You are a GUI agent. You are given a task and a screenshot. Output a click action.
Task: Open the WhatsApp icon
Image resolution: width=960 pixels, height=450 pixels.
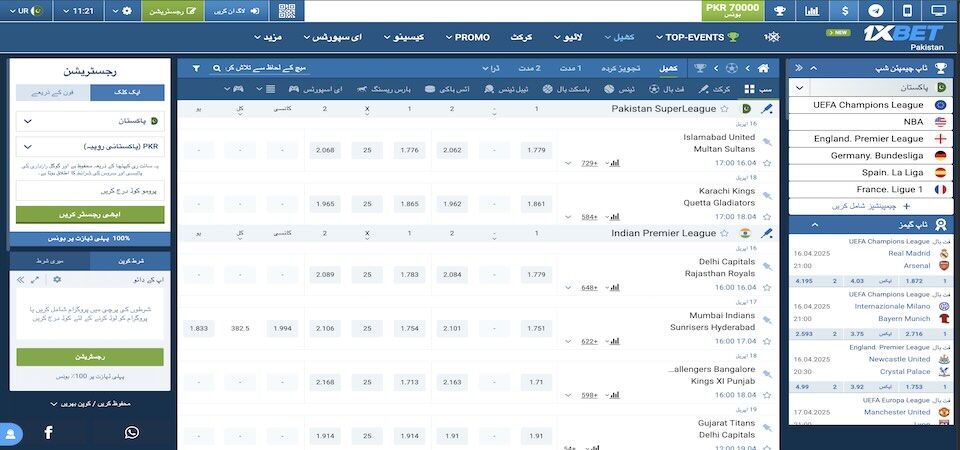(132, 433)
